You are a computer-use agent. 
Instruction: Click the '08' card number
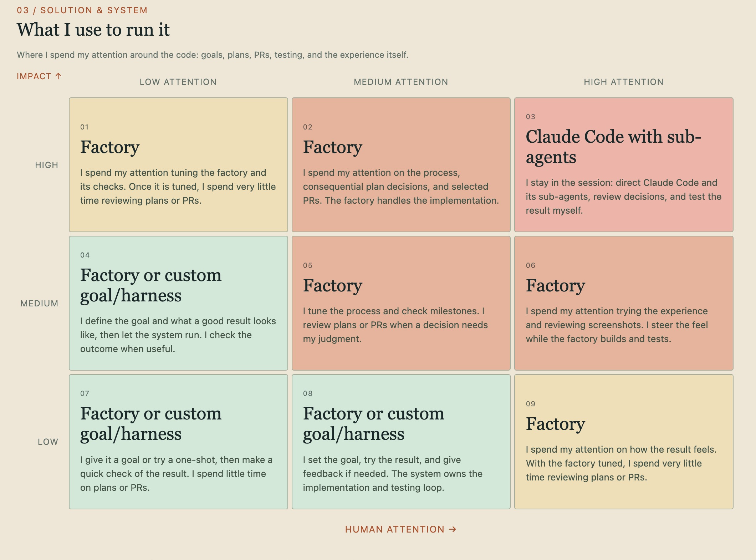tap(308, 393)
